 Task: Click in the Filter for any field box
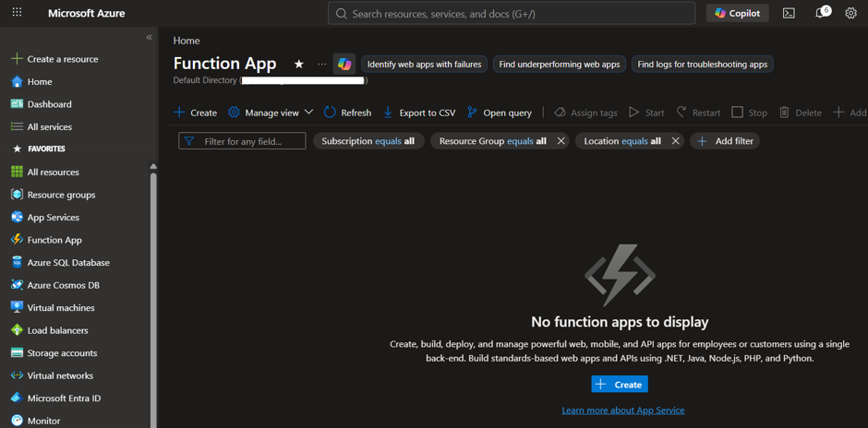click(242, 141)
